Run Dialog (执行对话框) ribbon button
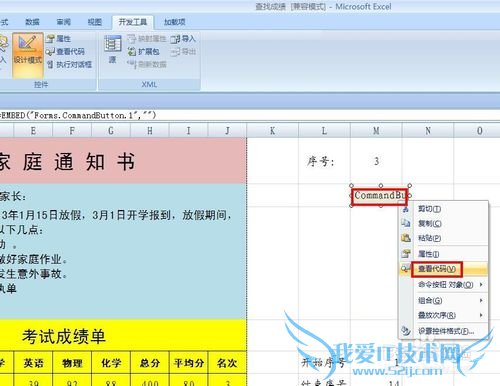The image size is (500, 386). (x=69, y=64)
